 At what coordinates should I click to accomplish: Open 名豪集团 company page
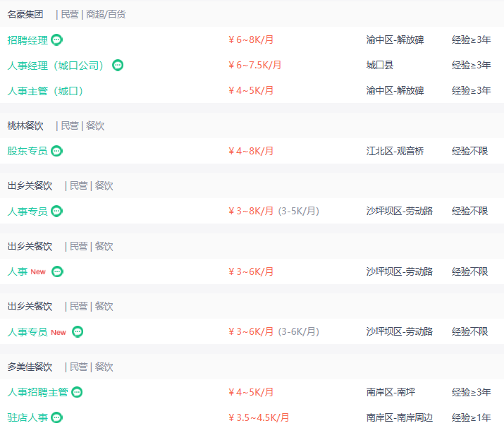[25, 15]
